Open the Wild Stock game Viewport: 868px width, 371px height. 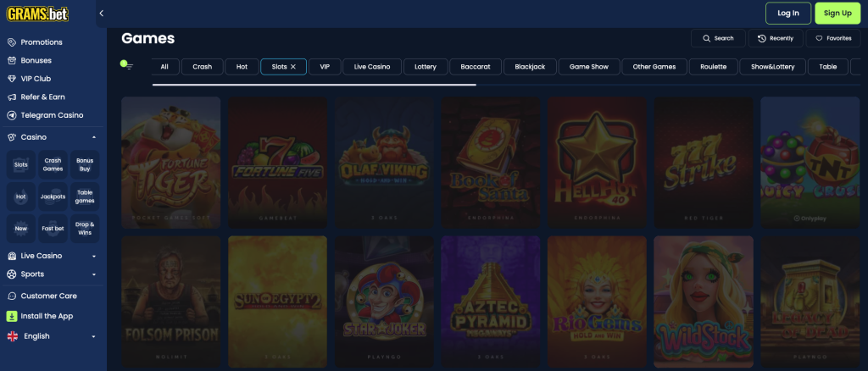coord(704,302)
